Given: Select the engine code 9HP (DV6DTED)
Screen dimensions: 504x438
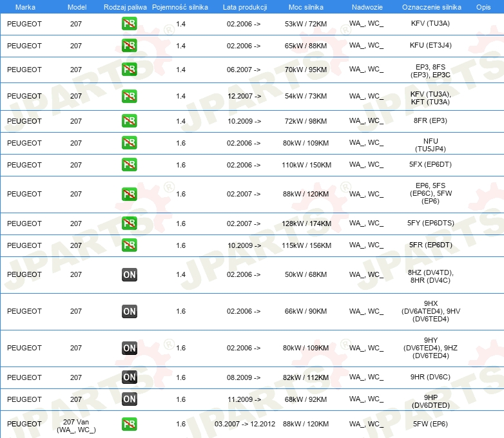Looking at the screenshot, I should coord(431,401).
